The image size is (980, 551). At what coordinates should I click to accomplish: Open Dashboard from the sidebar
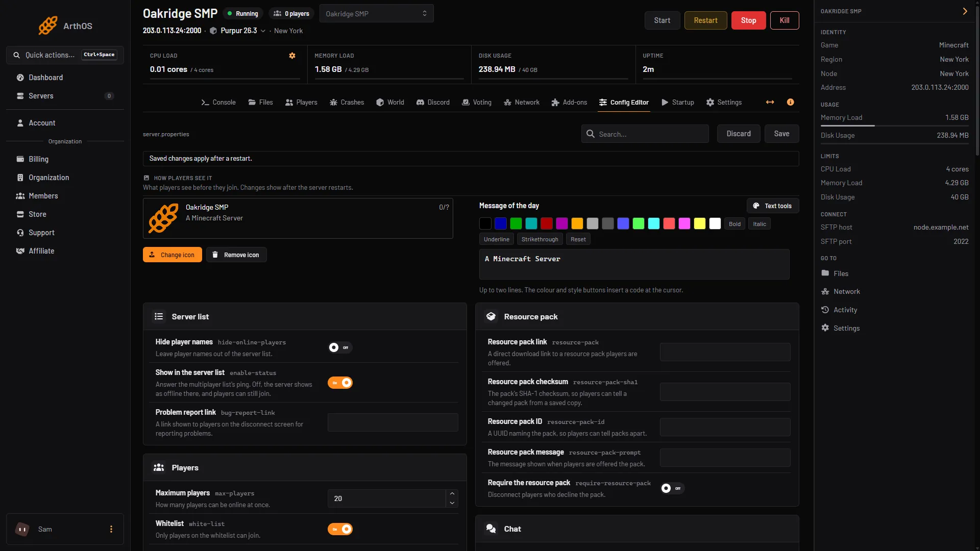point(65,78)
